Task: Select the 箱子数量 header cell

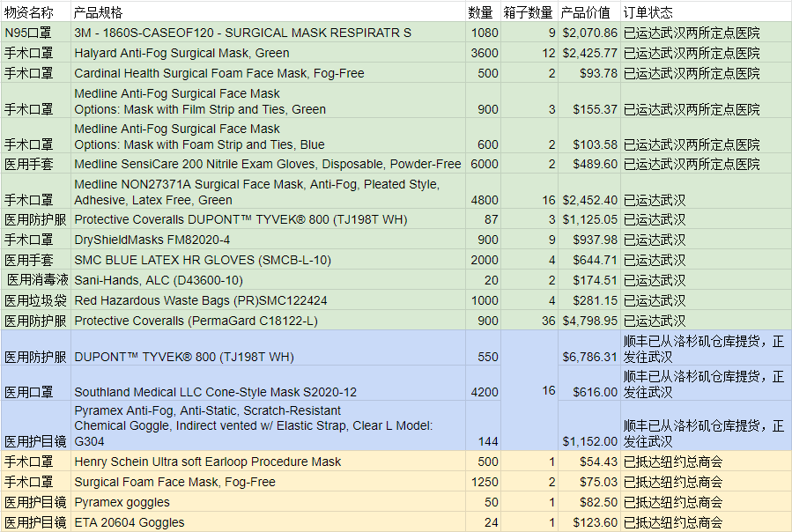Action: click(x=529, y=11)
